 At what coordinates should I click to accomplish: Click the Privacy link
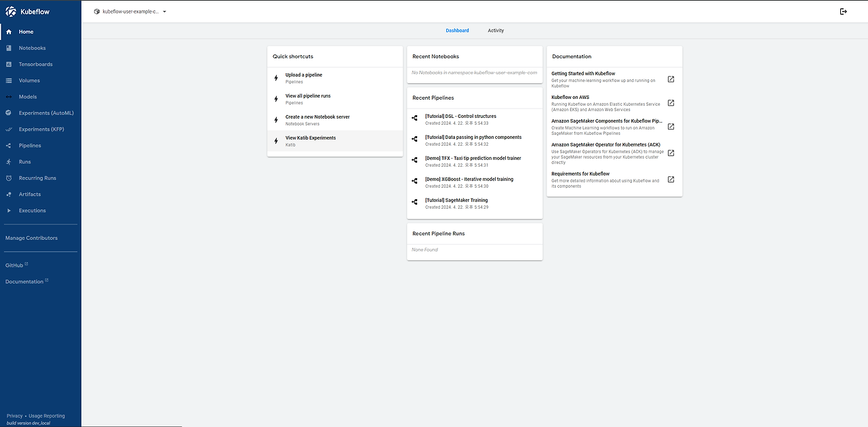14,416
